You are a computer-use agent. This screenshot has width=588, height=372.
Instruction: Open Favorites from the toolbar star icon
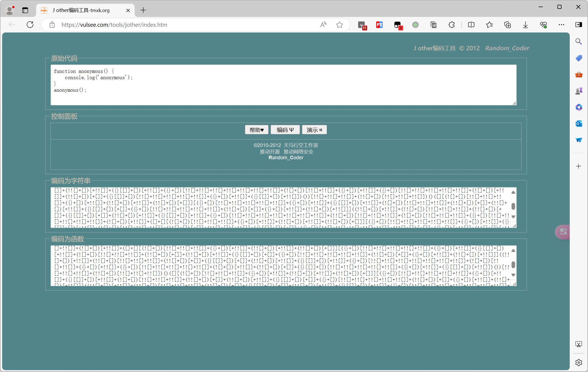pos(490,25)
